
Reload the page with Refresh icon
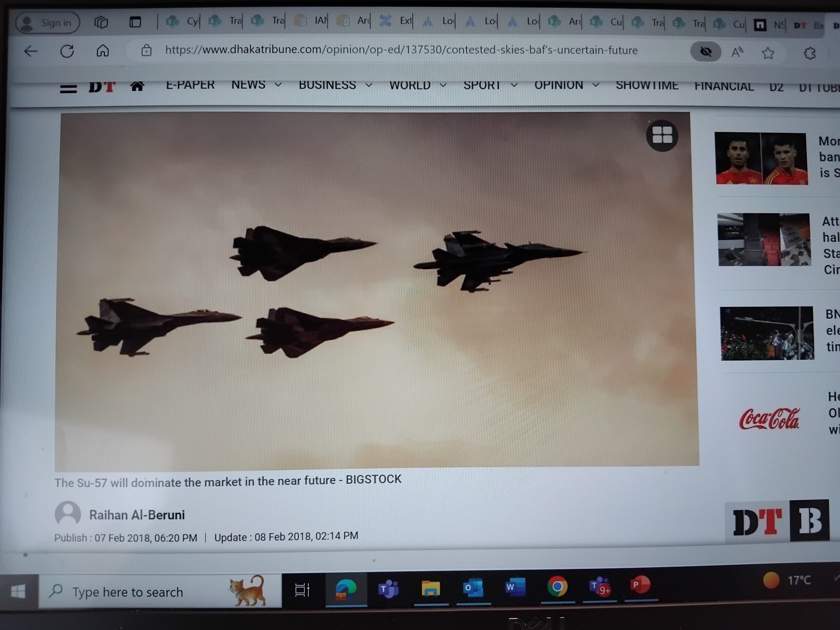pyautogui.click(x=67, y=51)
